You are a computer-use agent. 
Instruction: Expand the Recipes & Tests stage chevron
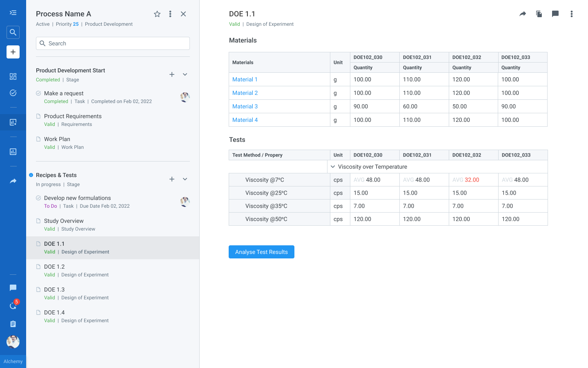(185, 179)
